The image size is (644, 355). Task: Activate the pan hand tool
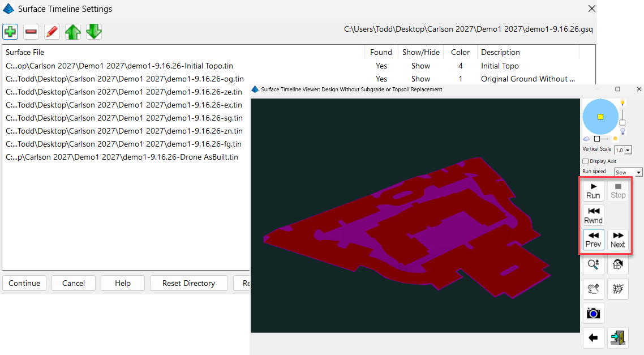coord(593,289)
